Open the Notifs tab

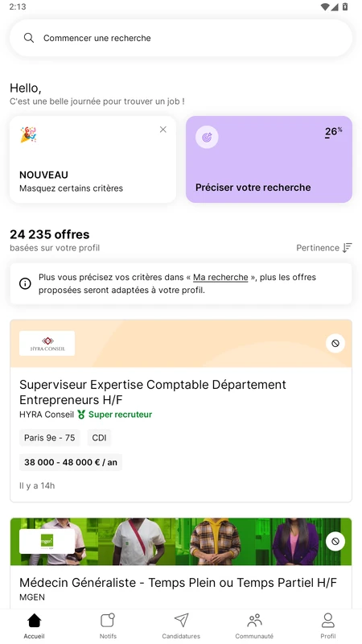pos(108,626)
